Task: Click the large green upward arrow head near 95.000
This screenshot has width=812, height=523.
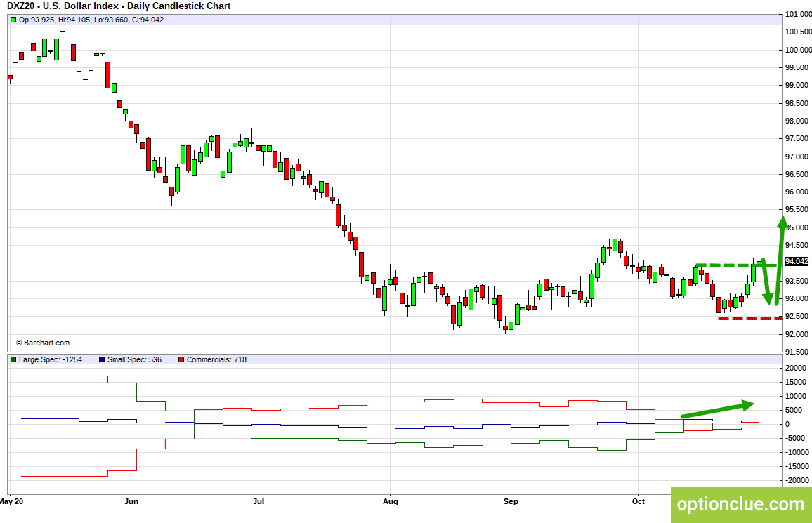Action: tap(782, 223)
